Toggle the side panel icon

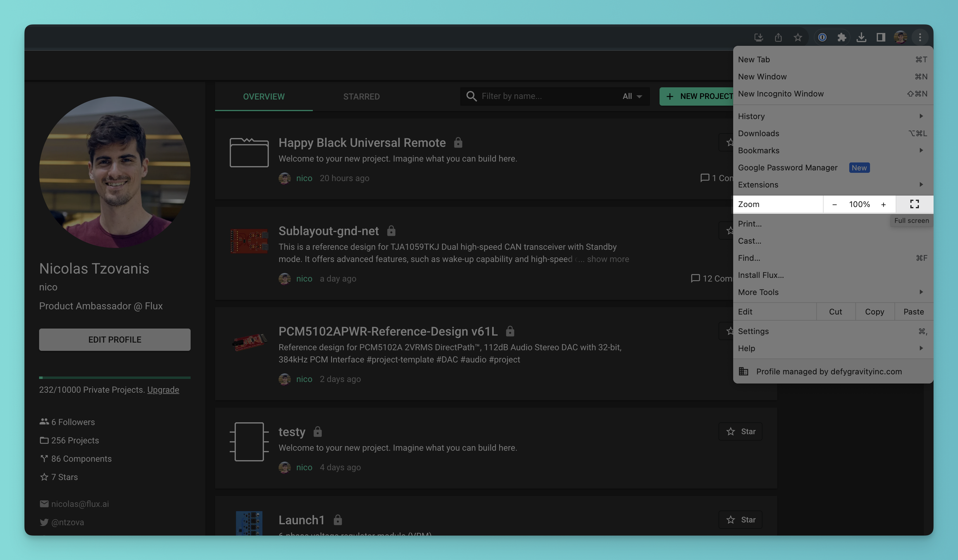click(881, 37)
